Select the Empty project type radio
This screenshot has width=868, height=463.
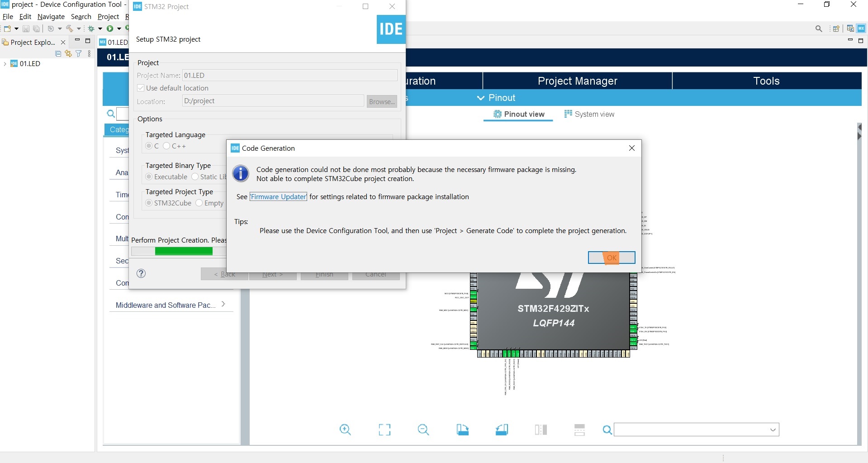tap(199, 203)
